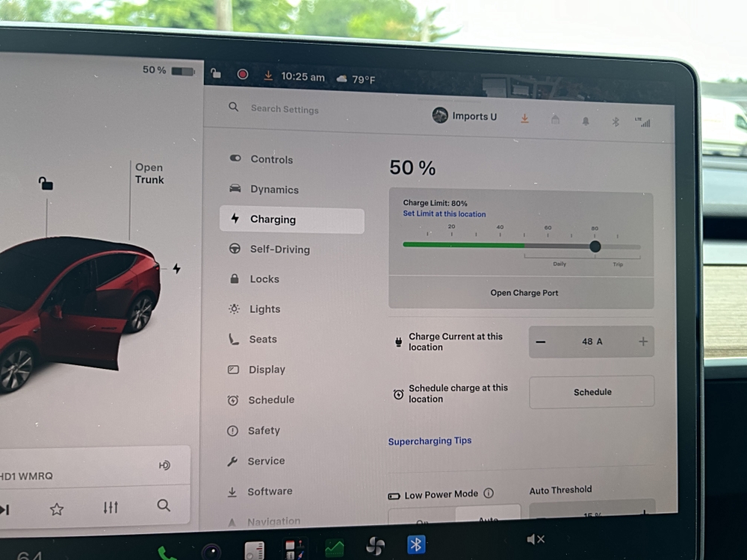Open Navigation settings
The width and height of the screenshot is (747, 560).
click(x=263, y=521)
